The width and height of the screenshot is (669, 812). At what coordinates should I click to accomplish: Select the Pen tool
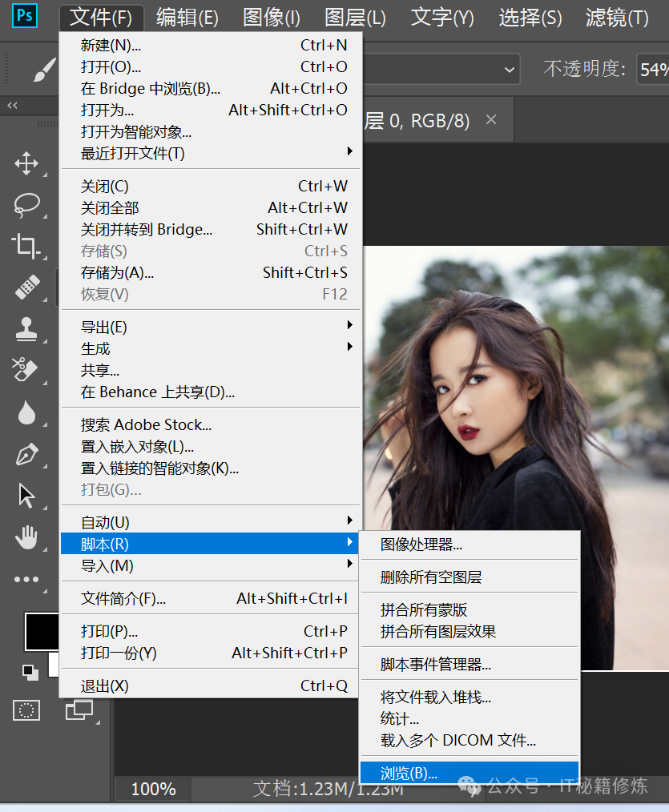pos(26,452)
